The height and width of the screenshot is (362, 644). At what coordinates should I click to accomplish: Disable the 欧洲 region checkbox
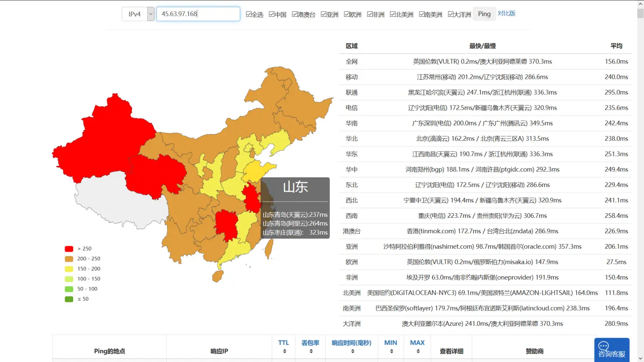347,14
